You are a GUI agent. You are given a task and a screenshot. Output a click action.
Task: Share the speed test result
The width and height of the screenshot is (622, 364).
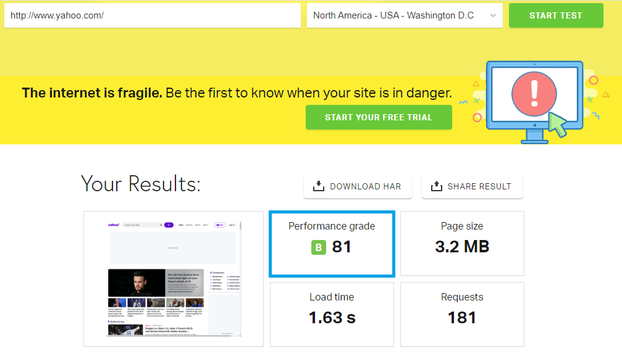[472, 186]
